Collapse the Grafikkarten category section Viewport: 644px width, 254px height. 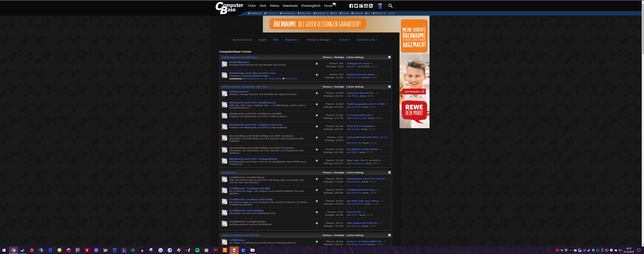tap(389, 173)
